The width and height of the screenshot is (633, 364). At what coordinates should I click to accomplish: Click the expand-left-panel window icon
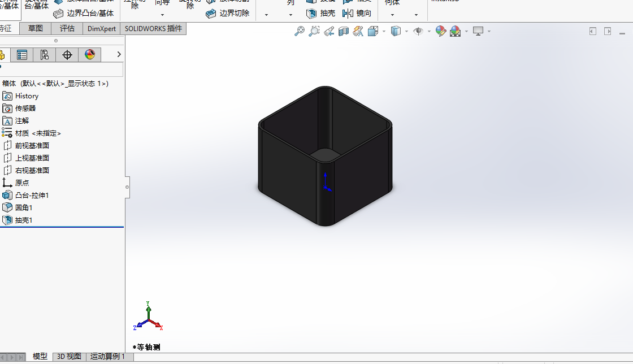593,32
